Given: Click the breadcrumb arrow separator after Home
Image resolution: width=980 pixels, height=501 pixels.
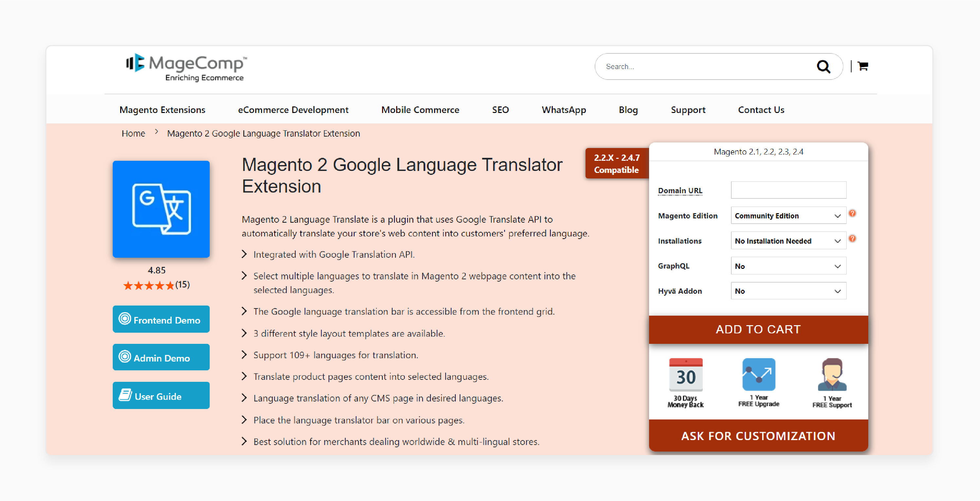Looking at the screenshot, I should tap(156, 132).
